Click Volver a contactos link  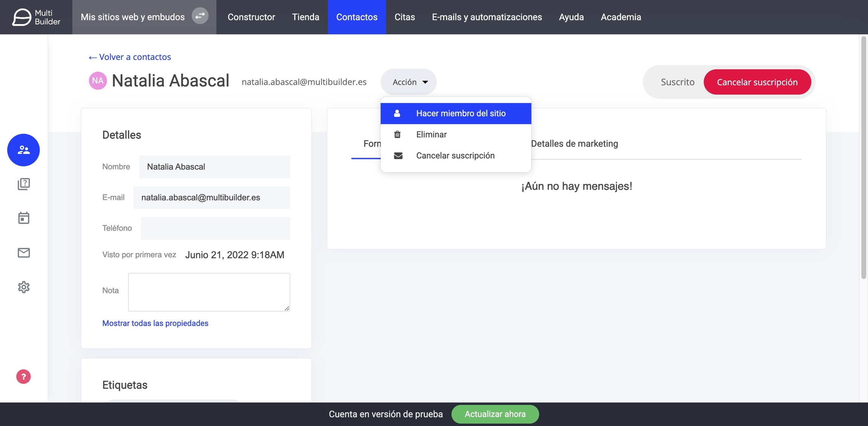click(130, 57)
